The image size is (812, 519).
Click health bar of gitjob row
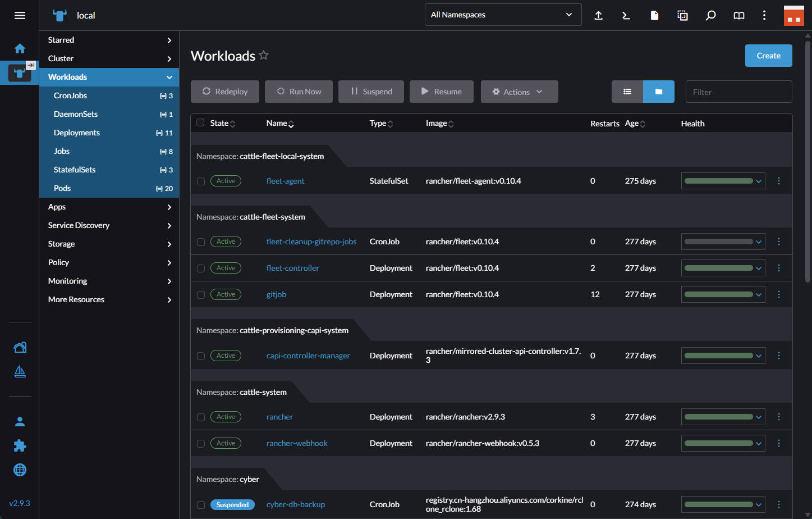tap(718, 294)
